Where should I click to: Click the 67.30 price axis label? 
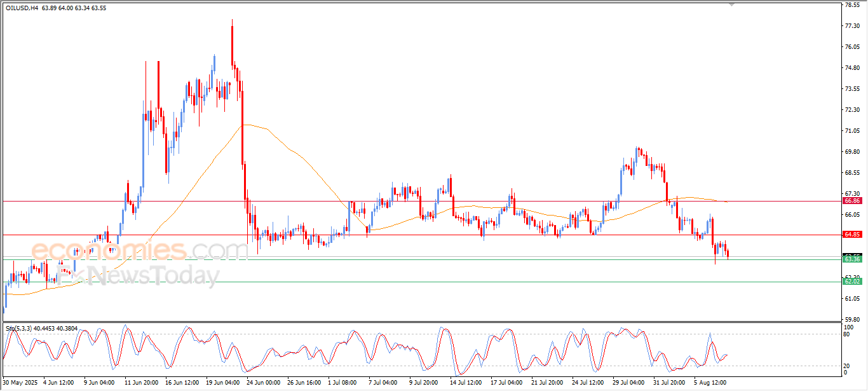coord(851,194)
